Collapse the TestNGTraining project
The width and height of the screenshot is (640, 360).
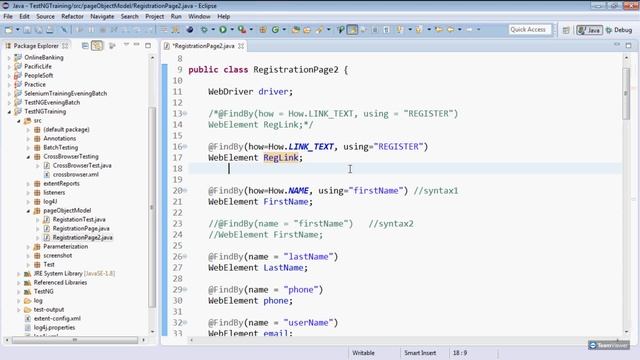(9, 111)
